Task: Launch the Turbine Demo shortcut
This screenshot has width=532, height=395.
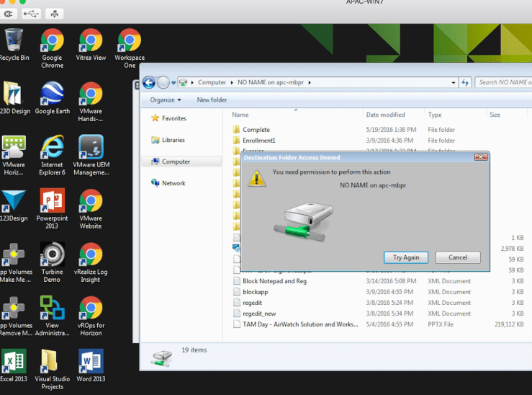Action: point(52,259)
